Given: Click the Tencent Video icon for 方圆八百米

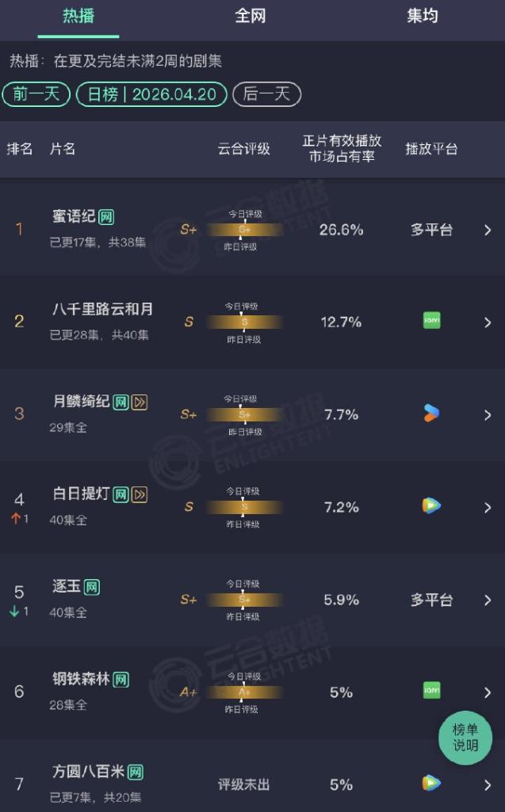Looking at the screenshot, I should coord(431,783).
